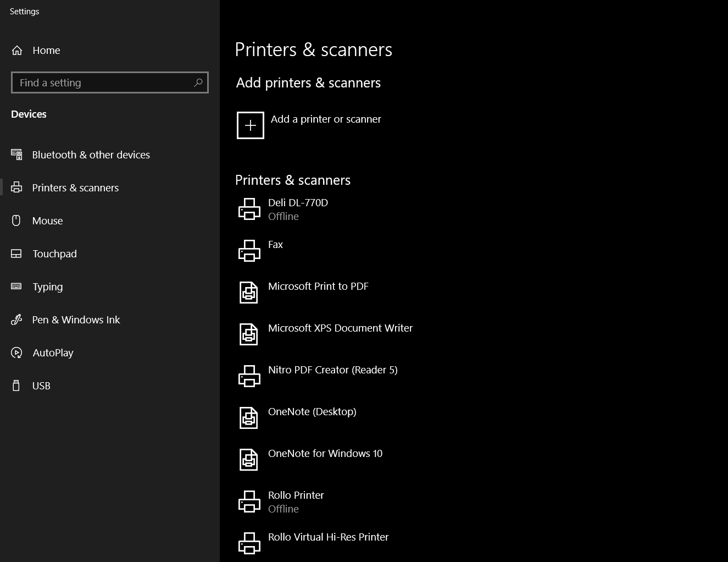Click the Nitro PDF Creator printer icon
Viewport: 728px width, 562px height.
(x=249, y=376)
